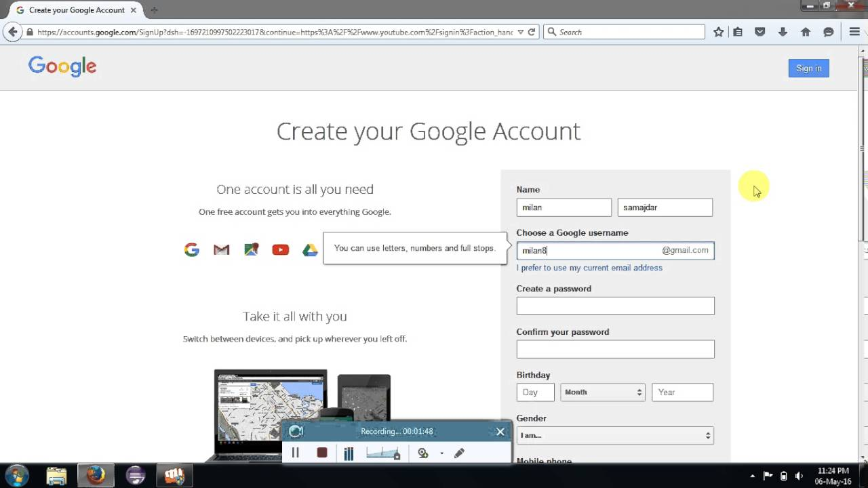Click the address bar URL
Image resolution: width=868 pixels, height=488 pixels.
[x=275, y=32]
